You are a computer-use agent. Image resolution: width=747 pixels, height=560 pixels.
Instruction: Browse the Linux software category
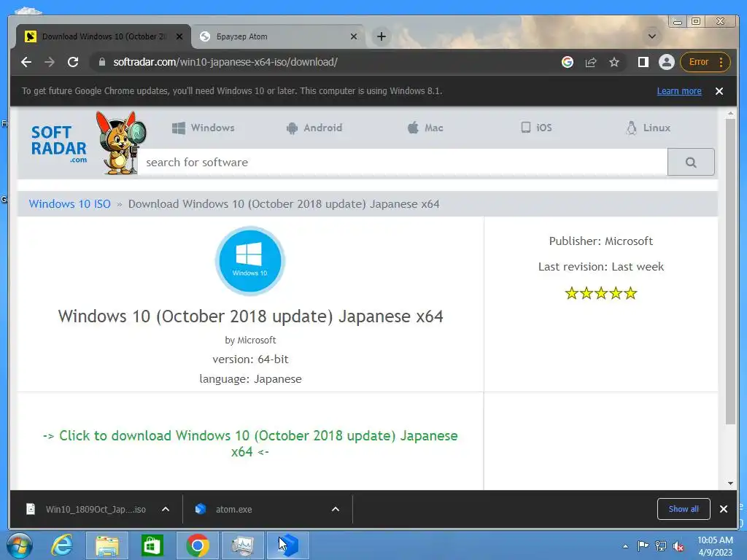pos(648,128)
